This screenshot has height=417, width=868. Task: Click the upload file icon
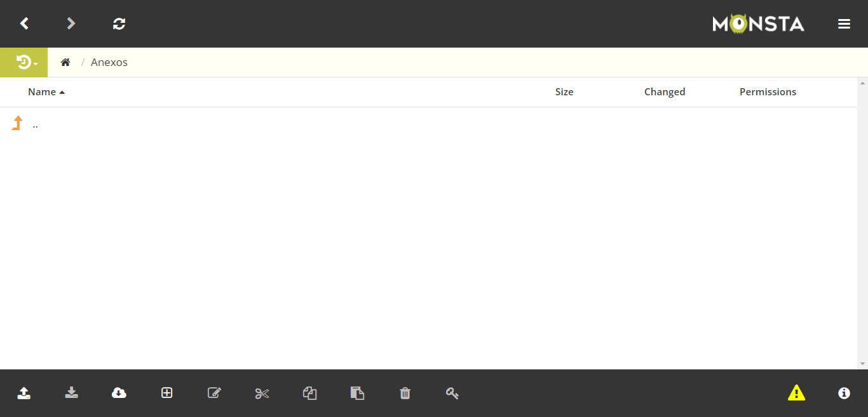tap(24, 393)
